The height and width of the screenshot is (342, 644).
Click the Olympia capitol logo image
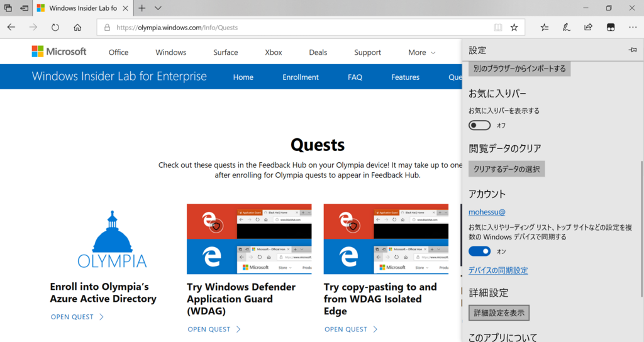pos(112,239)
